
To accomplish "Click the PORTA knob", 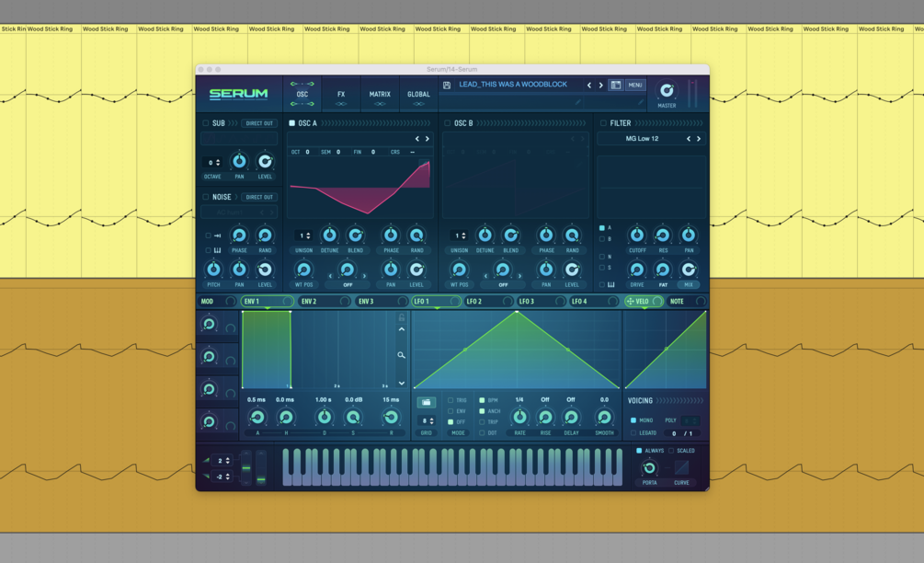I will pos(649,468).
